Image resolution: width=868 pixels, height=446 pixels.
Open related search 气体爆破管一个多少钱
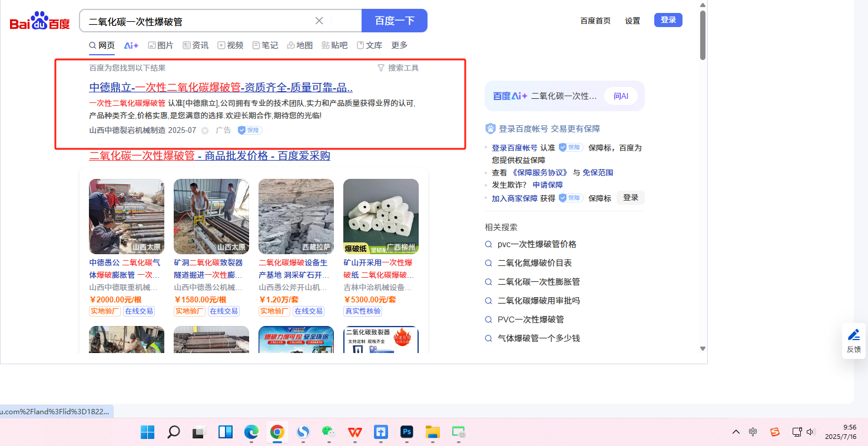(x=539, y=338)
